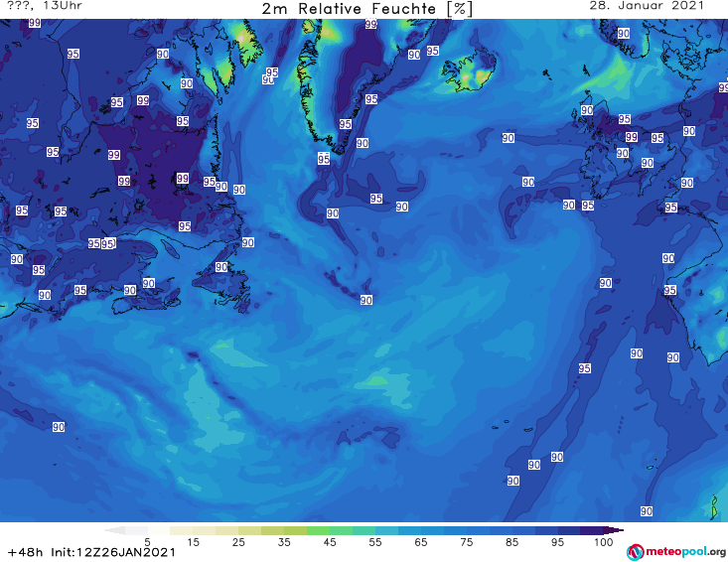
Task: Click the legend value "85"
Action: click(x=512, y=542)
